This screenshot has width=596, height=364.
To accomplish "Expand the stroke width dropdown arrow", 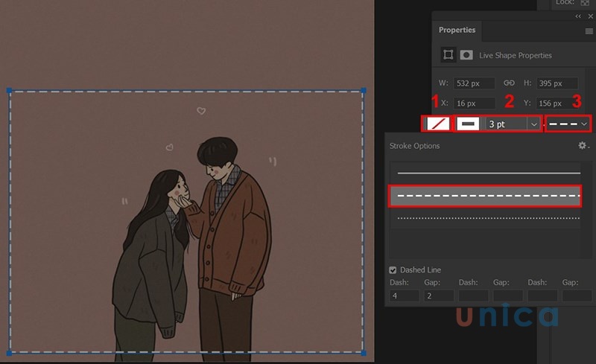I will 533,124.
